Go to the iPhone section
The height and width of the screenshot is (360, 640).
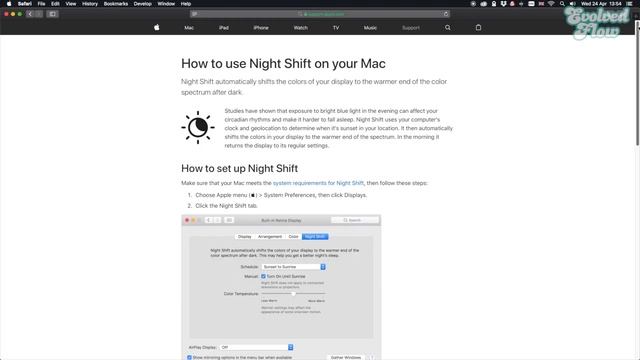(261, 28)
